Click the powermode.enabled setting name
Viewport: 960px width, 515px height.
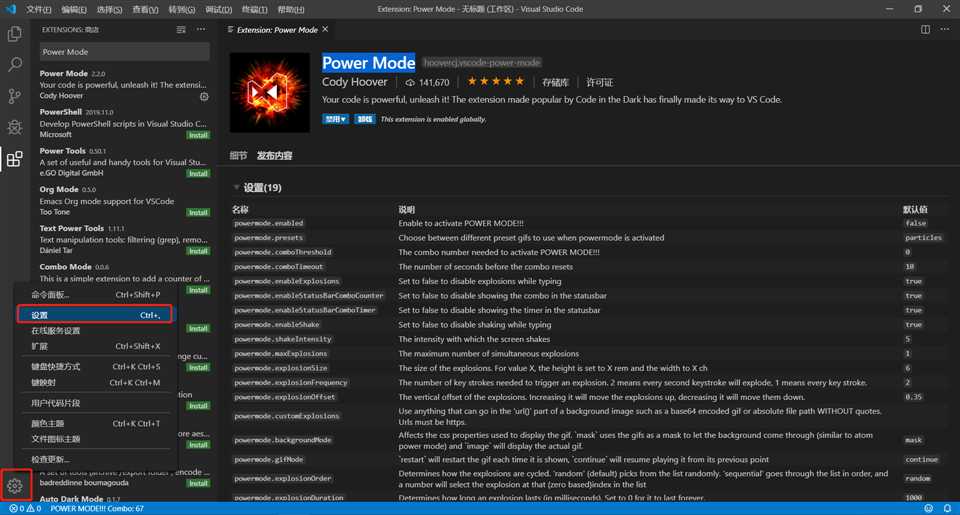pos(269,224)
